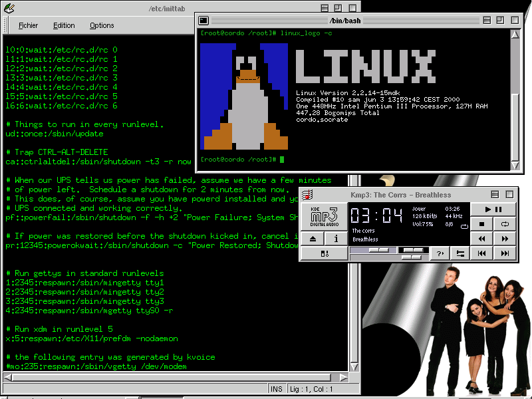Viewport: 532px width, 399px height.
Task: Click the terminal vertical scrollbar thumb
Action: click(x=515, y=126)
